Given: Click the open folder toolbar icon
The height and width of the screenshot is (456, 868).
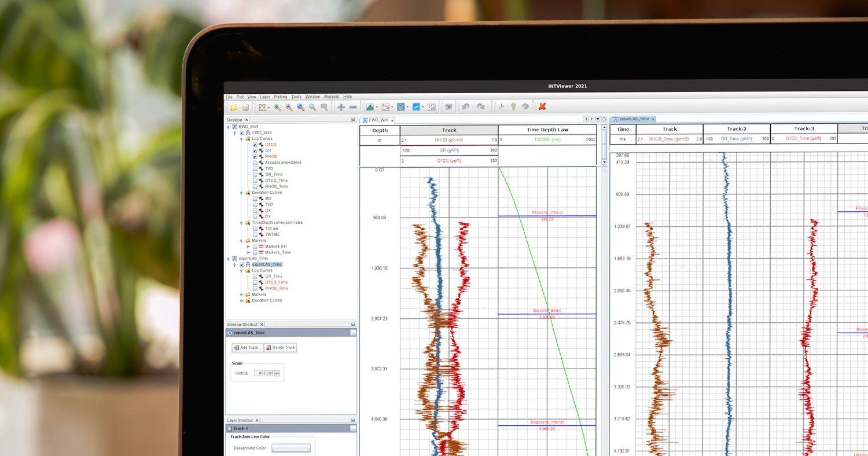Looking at the screenshot, I should click(234, 107).
